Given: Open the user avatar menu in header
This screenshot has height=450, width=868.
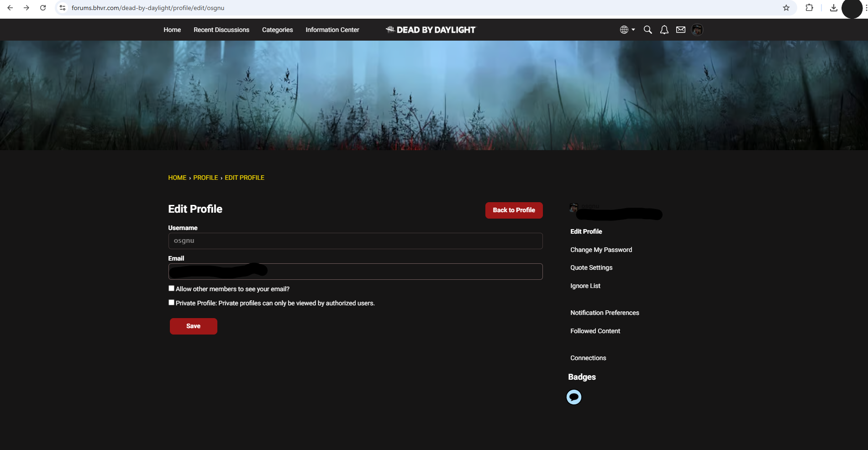Looking at the screenshot, I should point(697,30).
